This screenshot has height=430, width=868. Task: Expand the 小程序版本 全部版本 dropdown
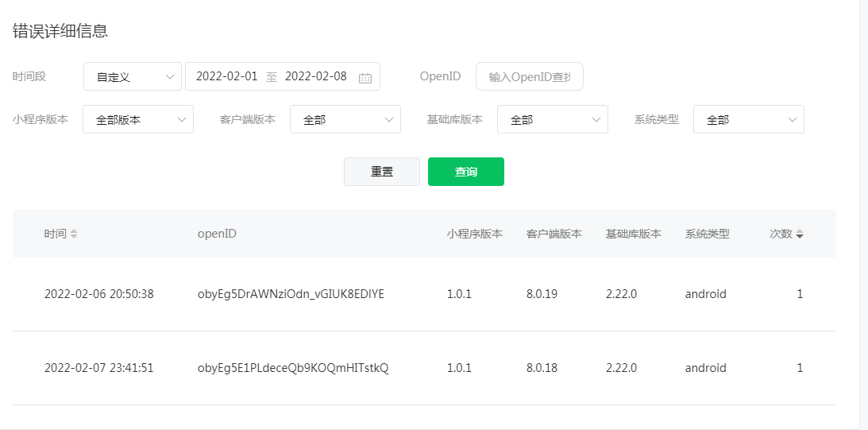(x=138, y=119)
